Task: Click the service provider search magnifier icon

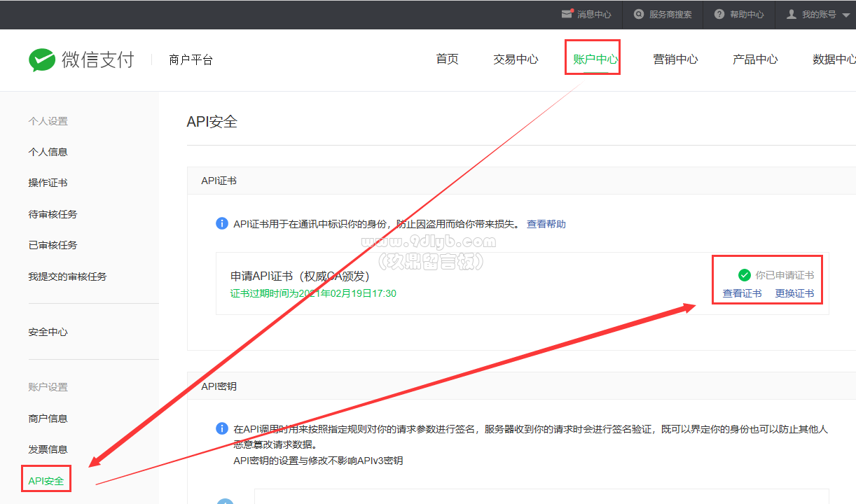Action: [639, 14]
